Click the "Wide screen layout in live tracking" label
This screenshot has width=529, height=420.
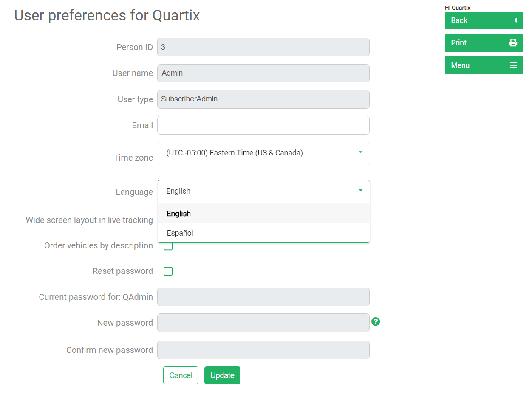tap(89, 220)
